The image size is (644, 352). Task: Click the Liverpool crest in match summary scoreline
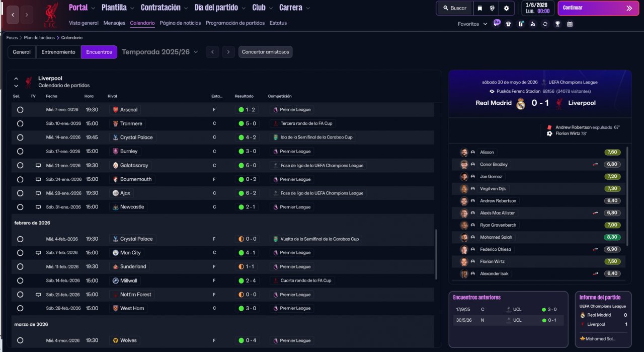pos(559,103)
